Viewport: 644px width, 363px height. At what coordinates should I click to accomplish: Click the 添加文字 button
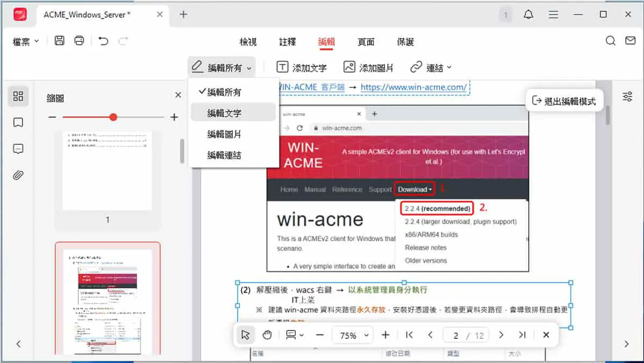coord(302,68)
